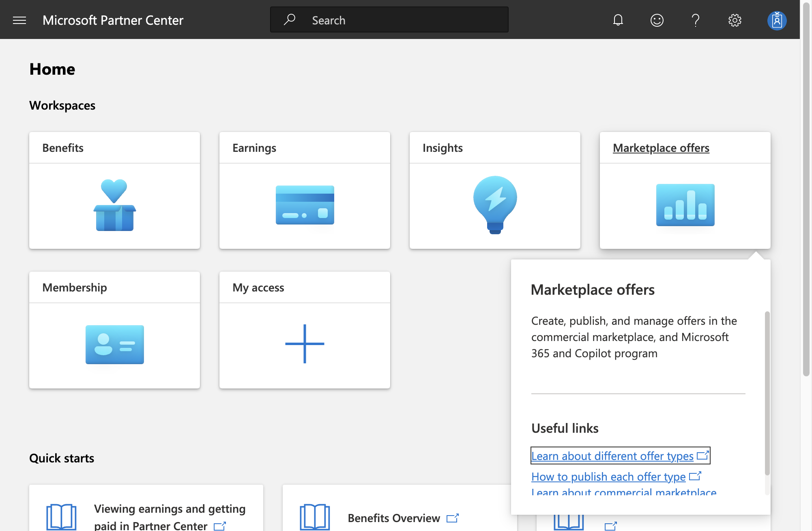The width and height of the screenshot is (812, 531).
Task: Open the My access workspace title
Action: pyautogui.click(x=258, y=287)
